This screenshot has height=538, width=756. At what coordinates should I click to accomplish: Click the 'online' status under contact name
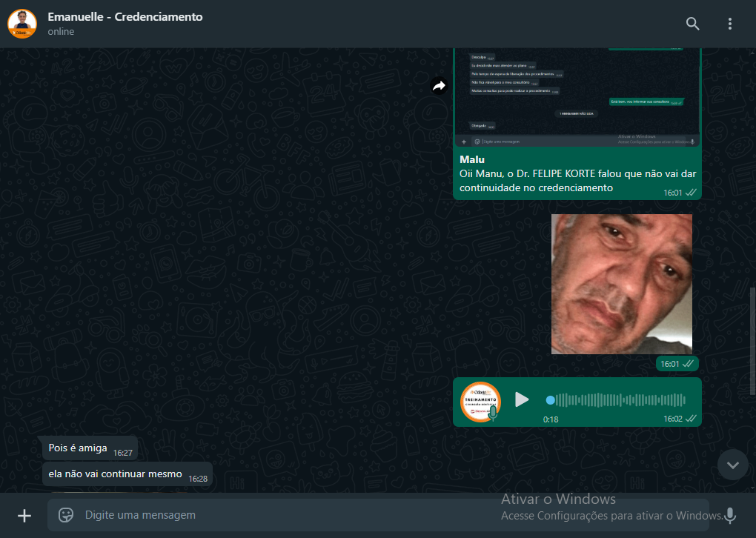(61, 32)
